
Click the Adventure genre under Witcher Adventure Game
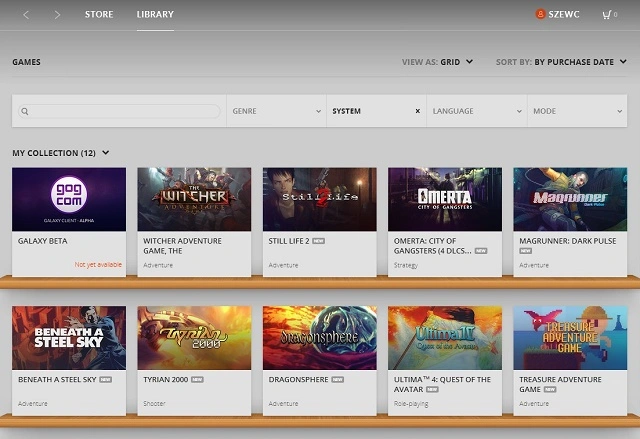[x=158, y=265]
